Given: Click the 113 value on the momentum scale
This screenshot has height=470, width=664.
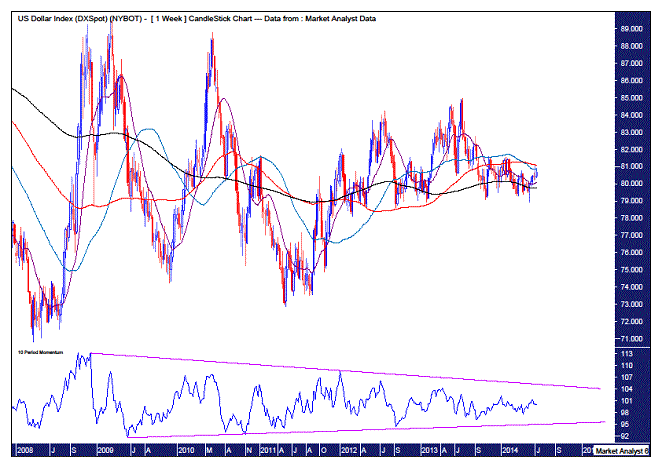Looking at the screenshot, I should coord(627,354).
